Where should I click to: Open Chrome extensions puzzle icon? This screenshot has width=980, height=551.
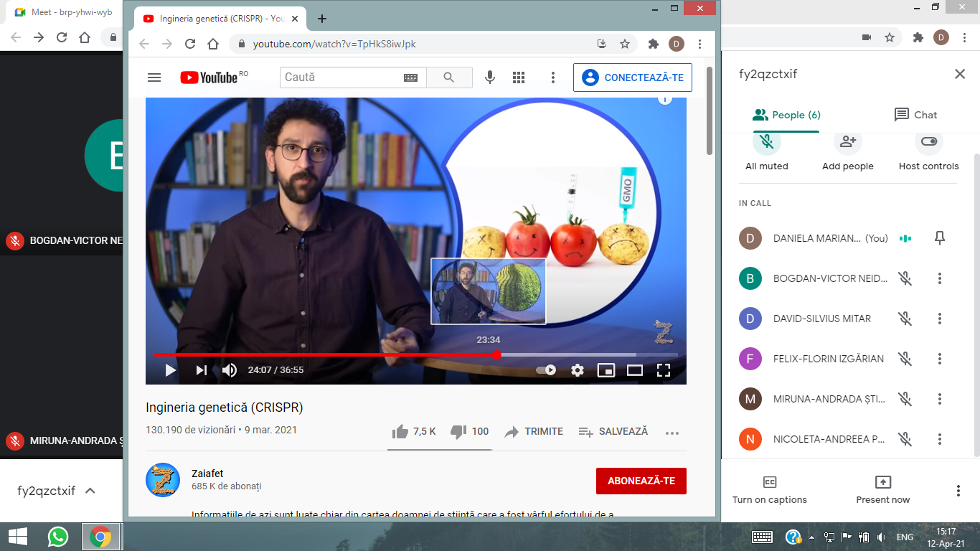pos(653,44)
